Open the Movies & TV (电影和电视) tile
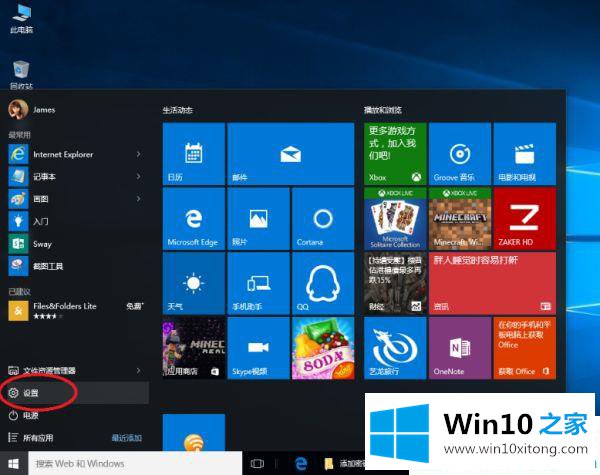This screenshot has width=600, height=475. 524,154
